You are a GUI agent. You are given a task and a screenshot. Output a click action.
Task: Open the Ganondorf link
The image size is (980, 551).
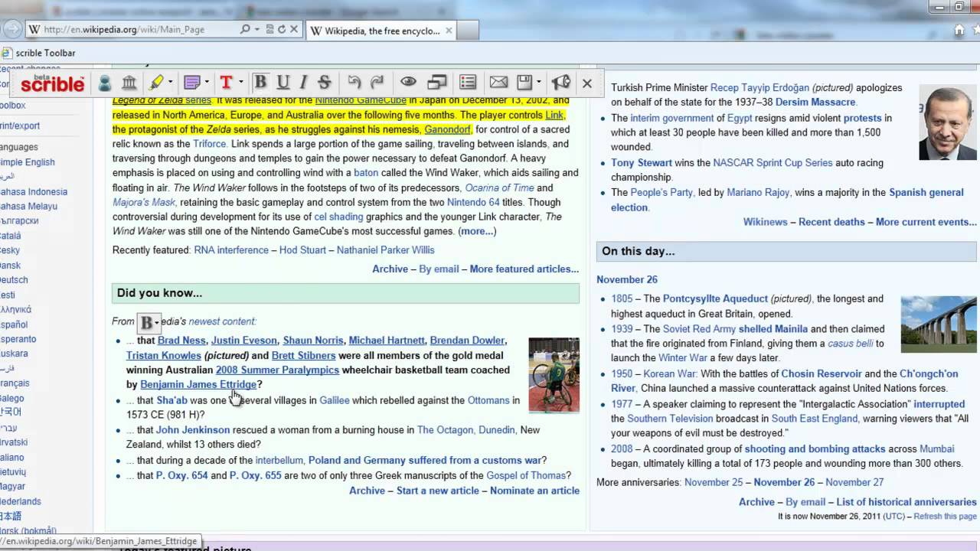click(x=448, y=129)
